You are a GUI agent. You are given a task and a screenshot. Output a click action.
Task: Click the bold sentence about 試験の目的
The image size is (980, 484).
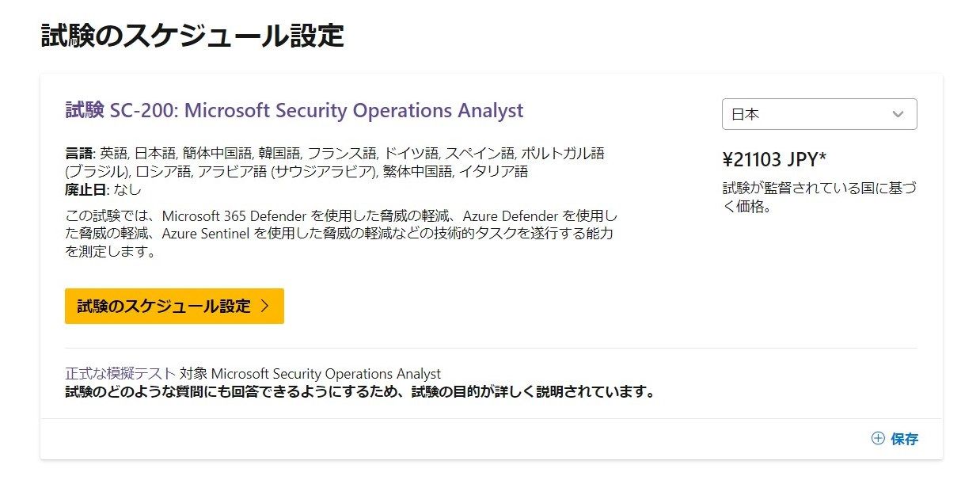[359, 392]
